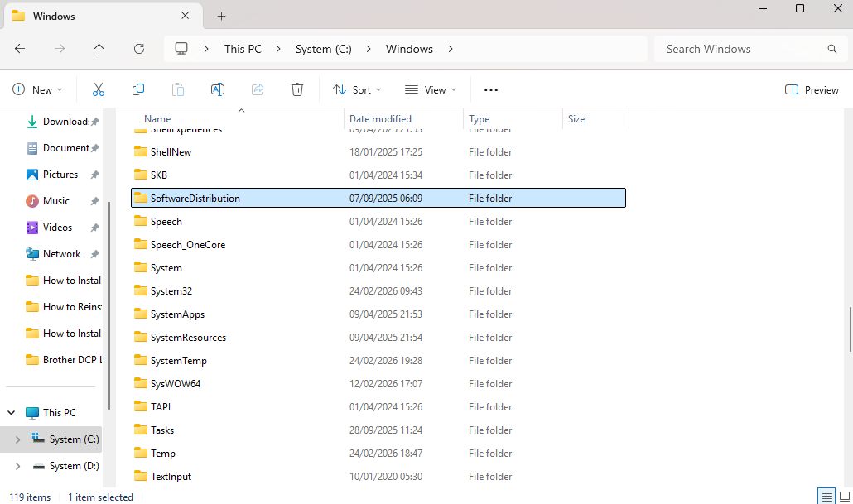Click the Delete trash can icon
853x504 pixels.
[x=297, y=89]
